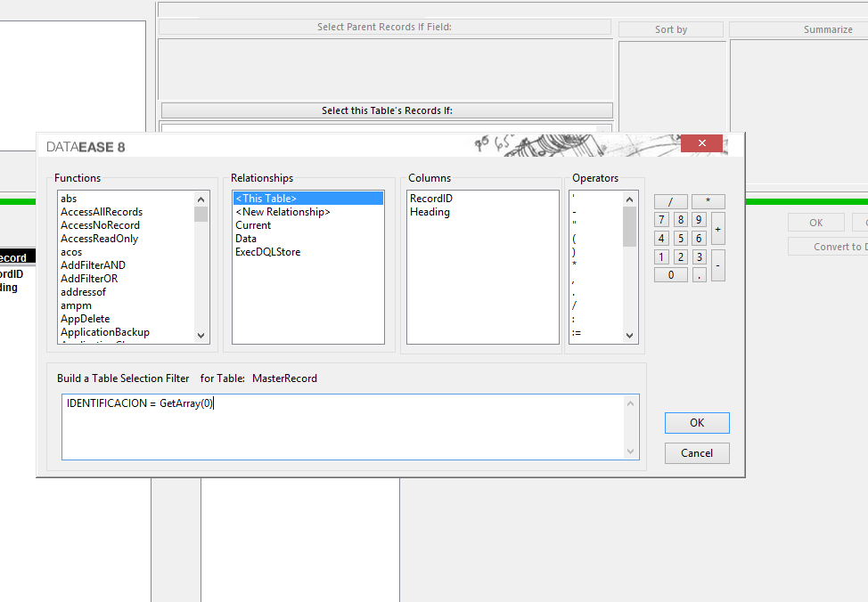Click Select Parent Records If Field button

pos(385,27)
